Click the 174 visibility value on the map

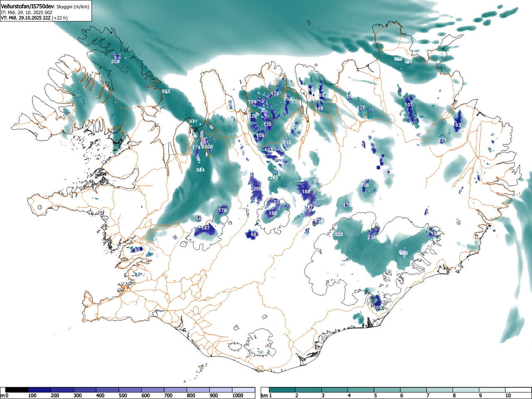click(x=197, y=148)
